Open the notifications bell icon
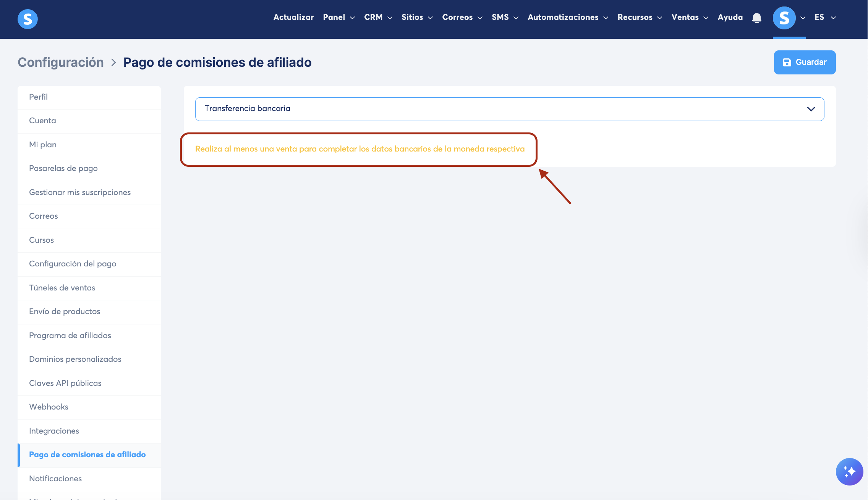This screenshot has width=868, height=500. click(x=756, y=18)
